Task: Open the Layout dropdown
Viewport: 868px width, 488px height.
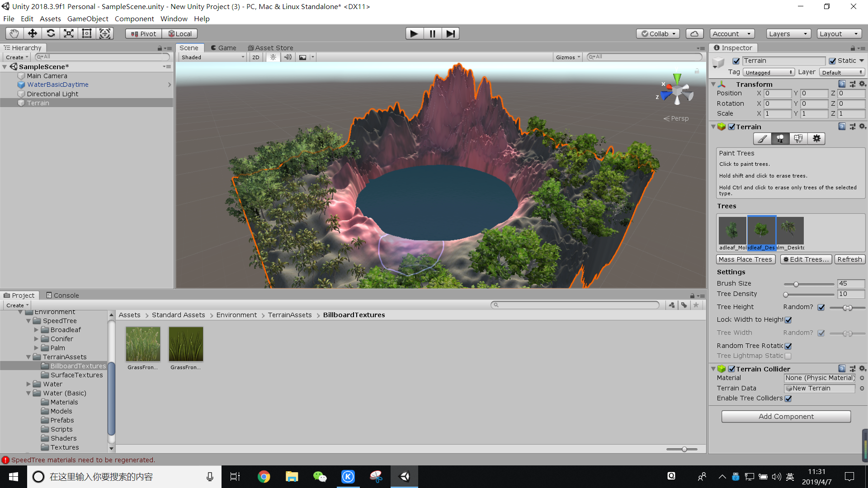Action: [x=839, y=33]
